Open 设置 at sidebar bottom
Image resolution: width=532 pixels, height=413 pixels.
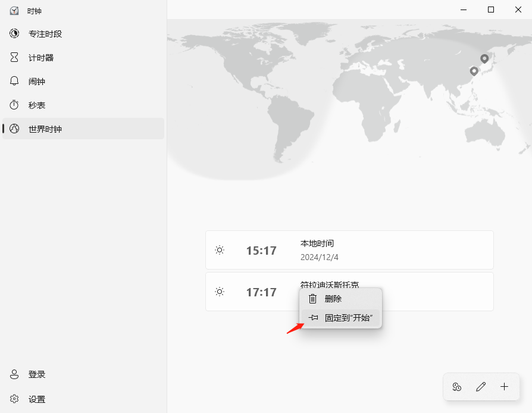[x=37, y=399]
